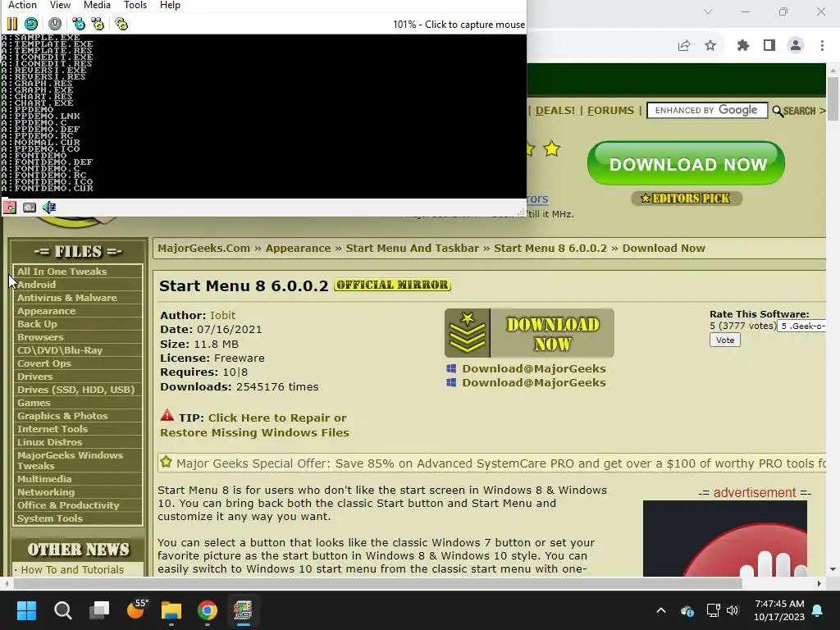
Task: Open Appearance category in sidebar
Action: tap(47, 311)
